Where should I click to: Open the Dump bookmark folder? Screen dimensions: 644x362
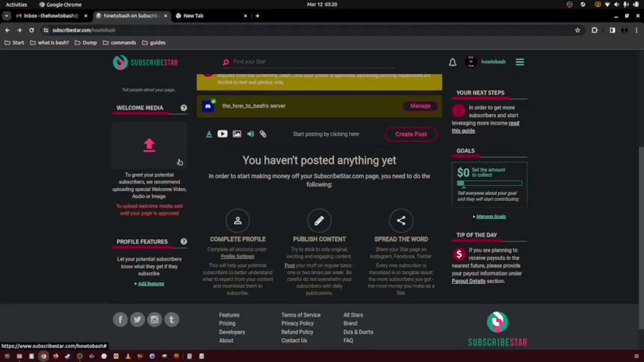coord(86,43)
